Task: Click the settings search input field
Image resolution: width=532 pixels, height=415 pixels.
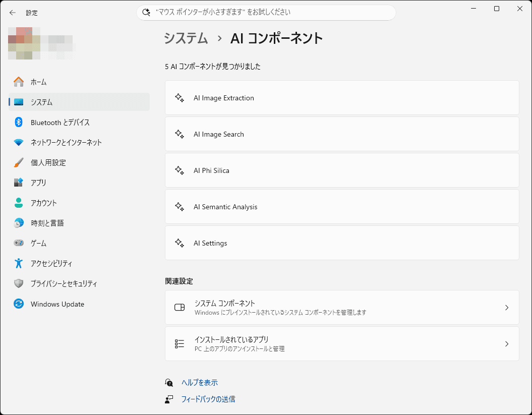Action: (x=266, y=13)
